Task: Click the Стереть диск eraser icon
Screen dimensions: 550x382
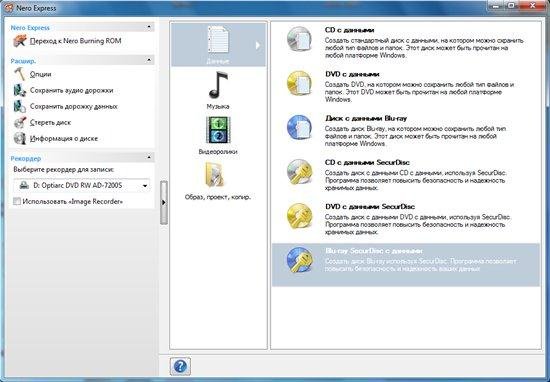Action: pos(20,122)
